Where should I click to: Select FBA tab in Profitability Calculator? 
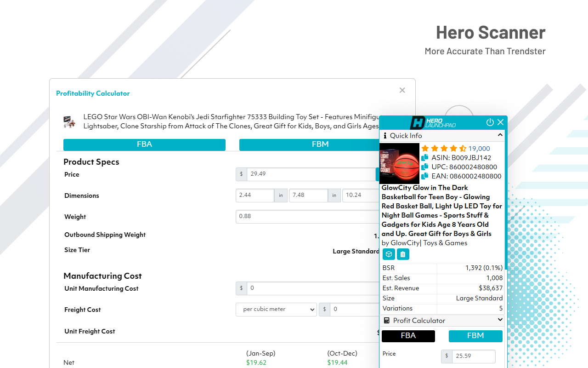click(x=144, y=144)
